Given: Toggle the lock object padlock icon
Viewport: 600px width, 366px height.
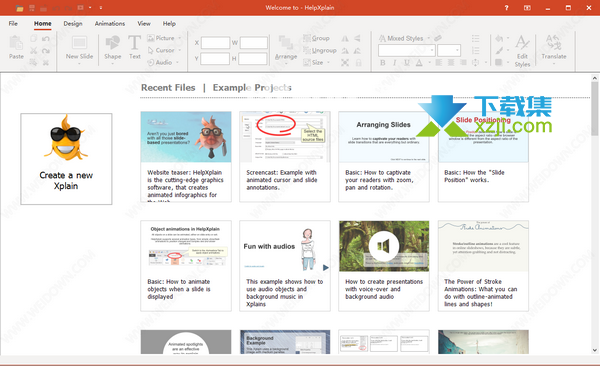Looking at the screenshot, I should (x=358, y=63).
